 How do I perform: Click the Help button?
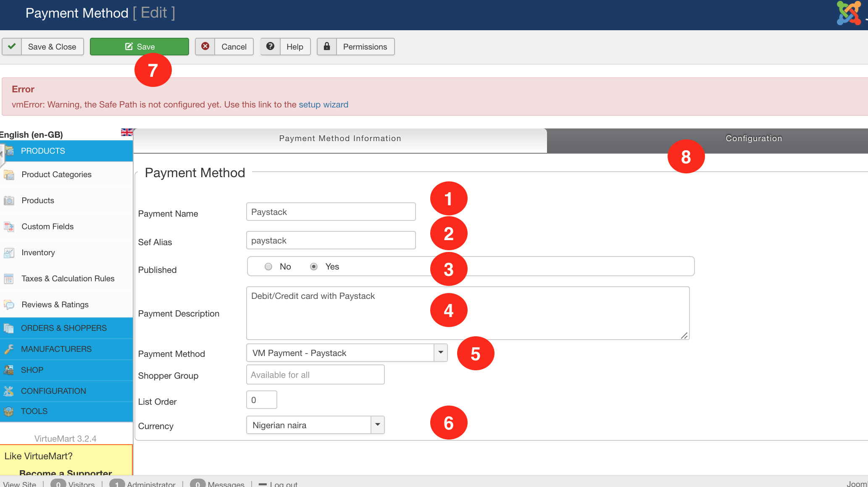(285, 47)
